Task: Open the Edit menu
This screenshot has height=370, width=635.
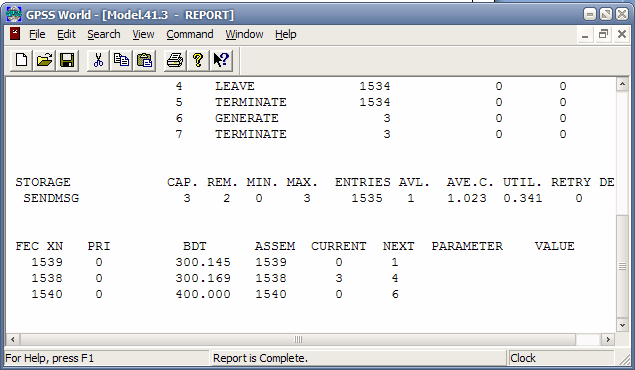Action: [66, 34]
